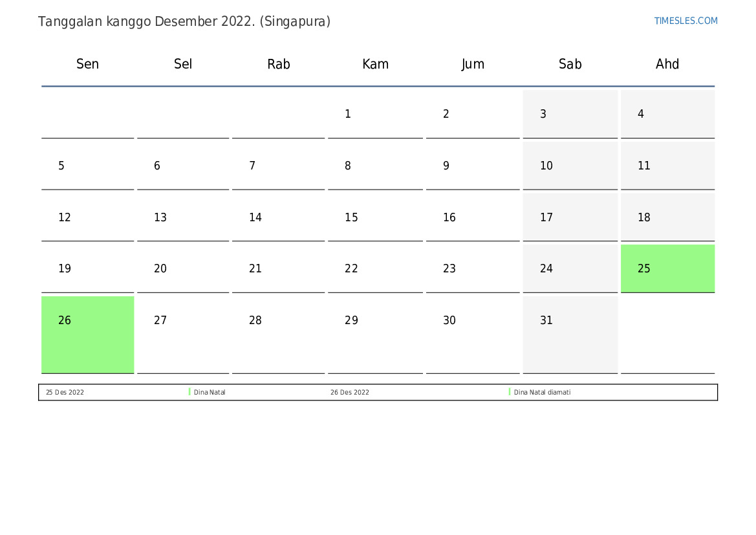Choose date 31 in the calendar
This screenshot has height=535, width=756.
[x=546, y=321]
